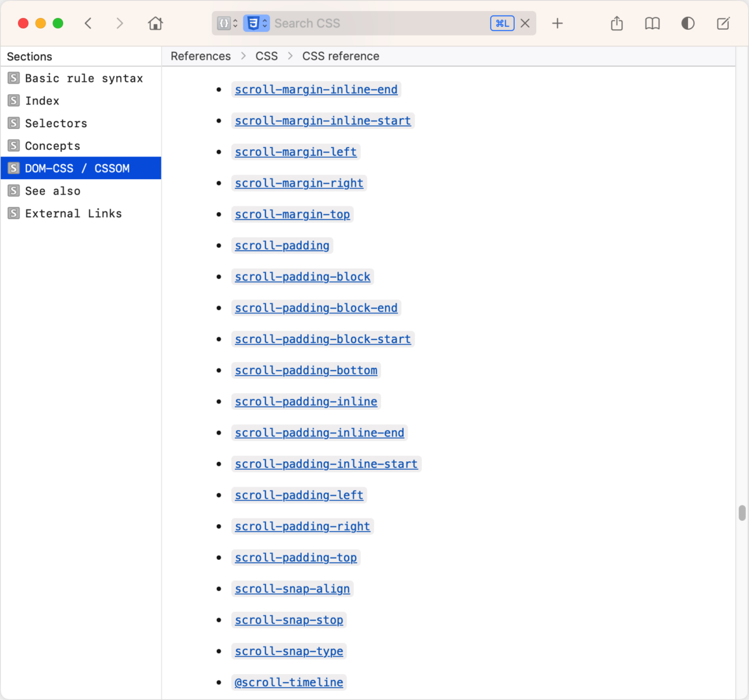749x700 pixels.
Task: Click the S icon beside See also
Action: tap(14, 191)
